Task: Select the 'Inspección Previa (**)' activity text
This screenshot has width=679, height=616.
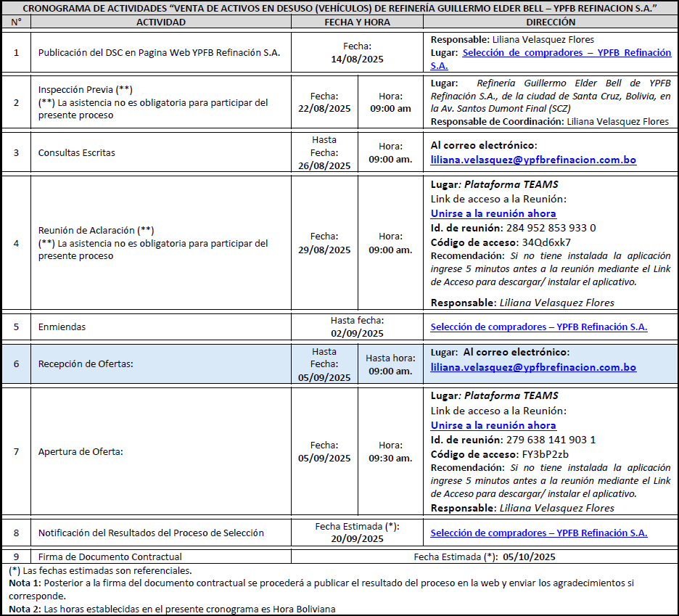Action: [86, 90]
